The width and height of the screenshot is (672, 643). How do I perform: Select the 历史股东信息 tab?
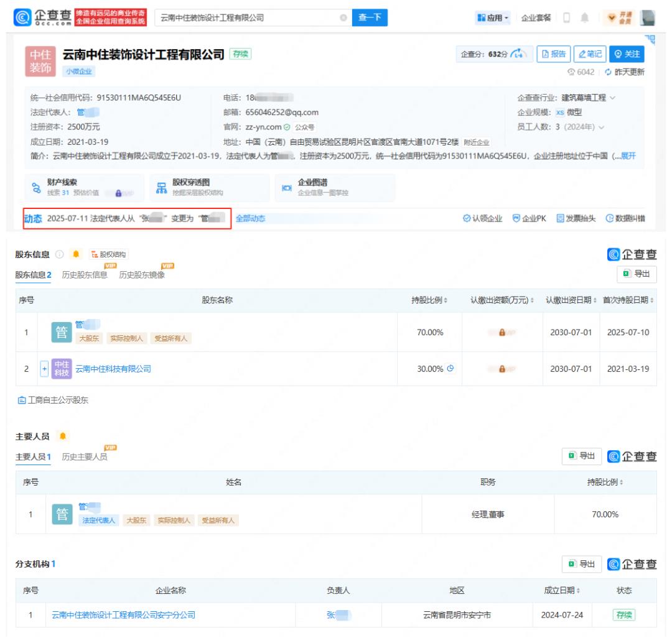[x=85, y=275]
